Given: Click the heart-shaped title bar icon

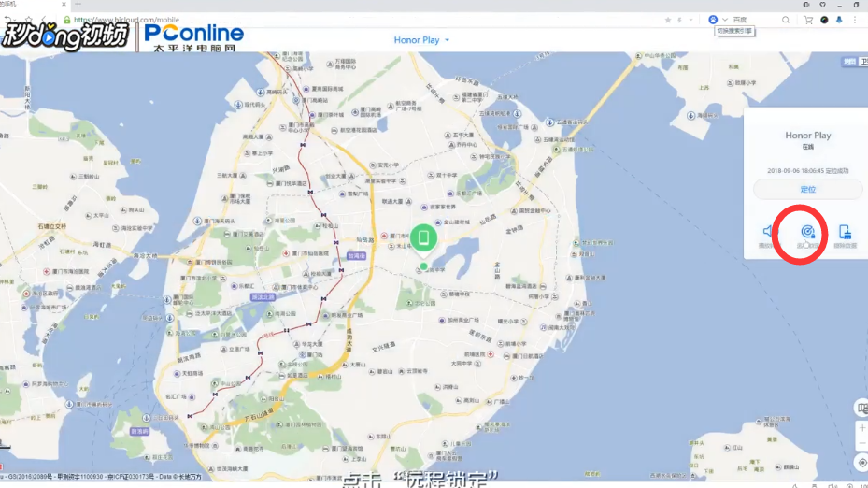Looking at the screenshot, I should (822, 5).
